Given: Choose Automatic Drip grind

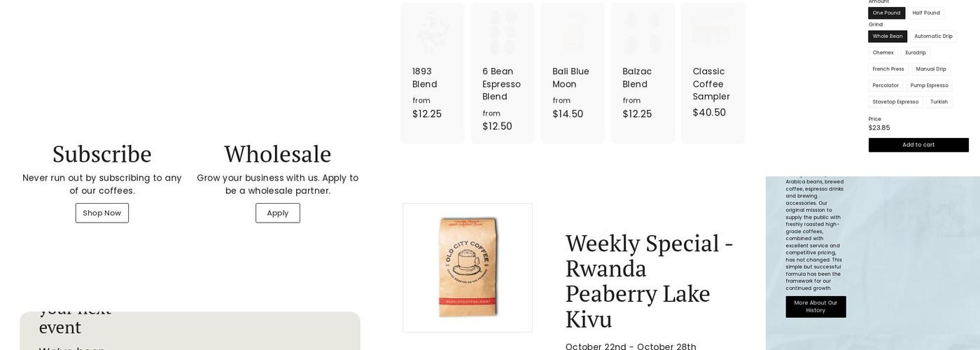Looking at the screenshot, I should [x=933, y=36].
